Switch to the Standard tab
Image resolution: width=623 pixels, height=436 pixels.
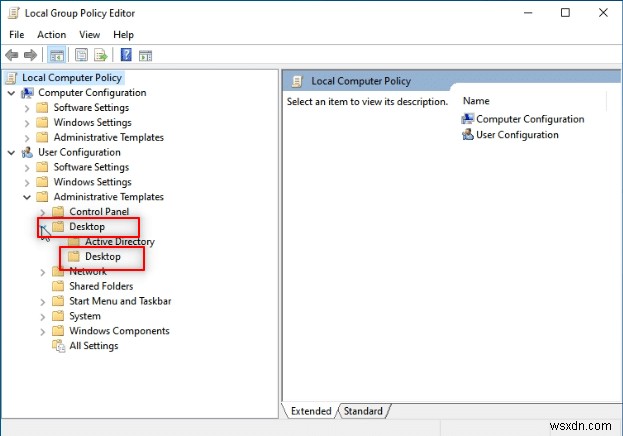pyautogui.click(x=363, y=411)
